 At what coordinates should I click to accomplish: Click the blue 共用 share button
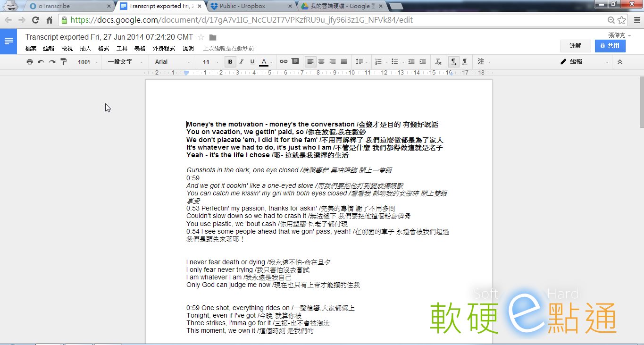click(610, 46)
